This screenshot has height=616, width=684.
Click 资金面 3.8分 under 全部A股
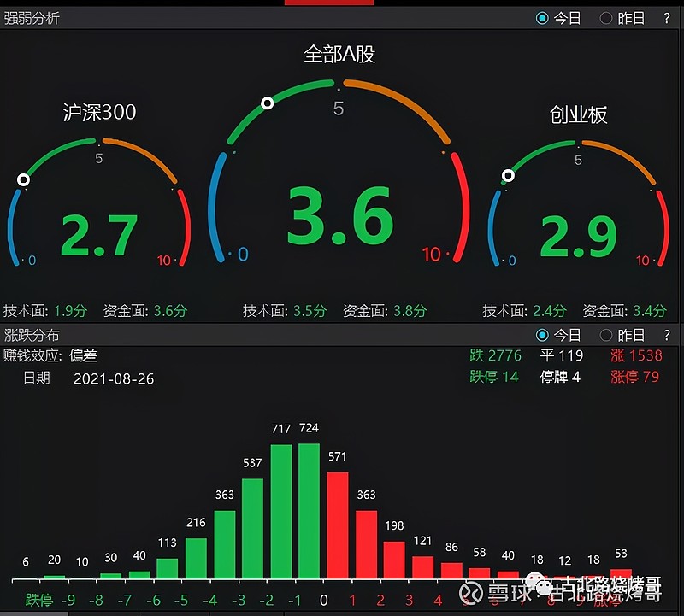pos(385,311)
